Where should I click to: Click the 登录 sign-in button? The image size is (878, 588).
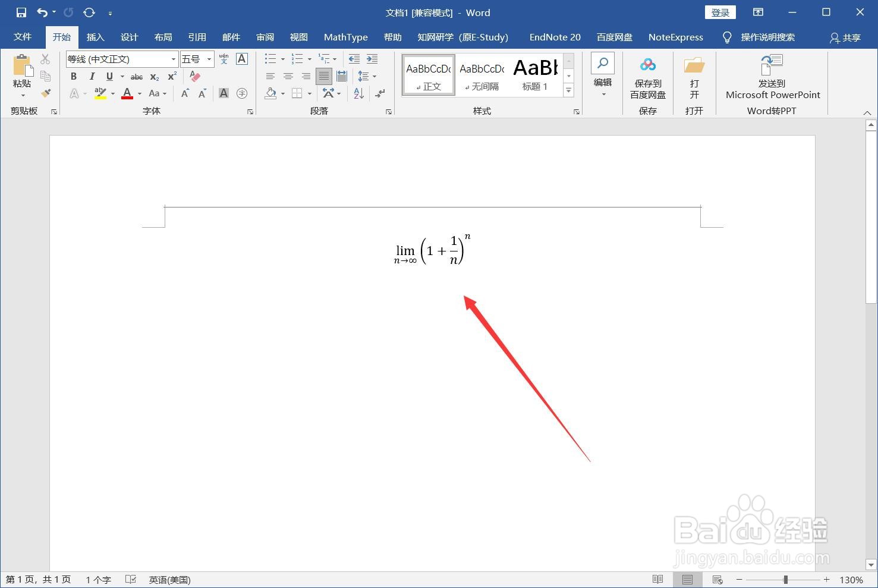720,12
